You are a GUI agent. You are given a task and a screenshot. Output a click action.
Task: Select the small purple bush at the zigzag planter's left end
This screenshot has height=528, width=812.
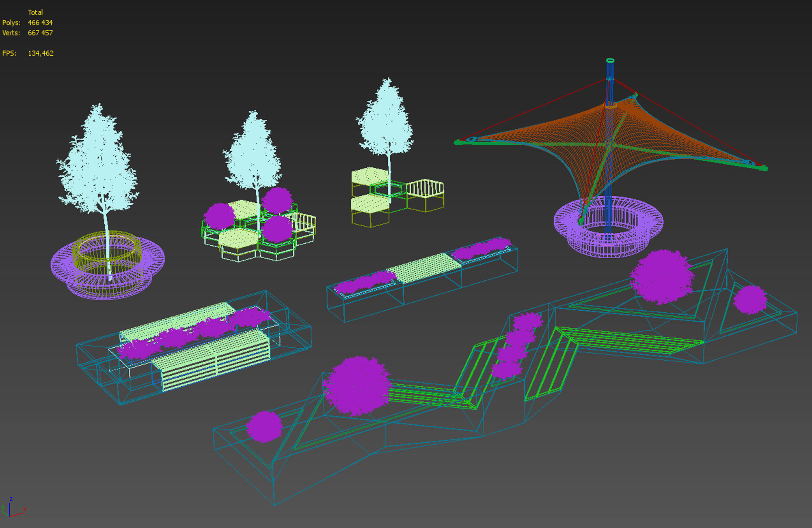click(x=264, y=426)
